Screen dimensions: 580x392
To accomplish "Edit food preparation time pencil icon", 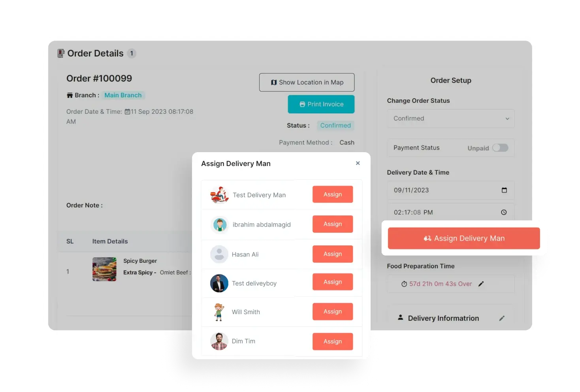I will click(x=481, y=284).
